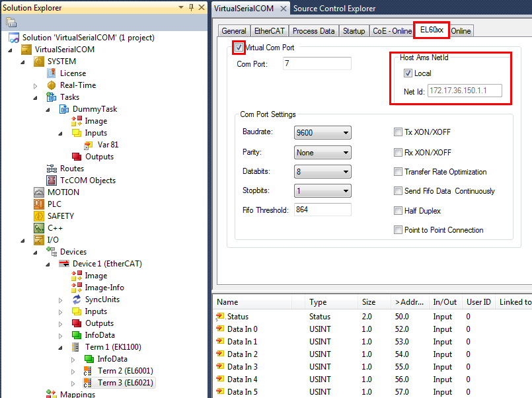Enable the Half Duplex checkbox
532x398 pixels.
(398, 211)
